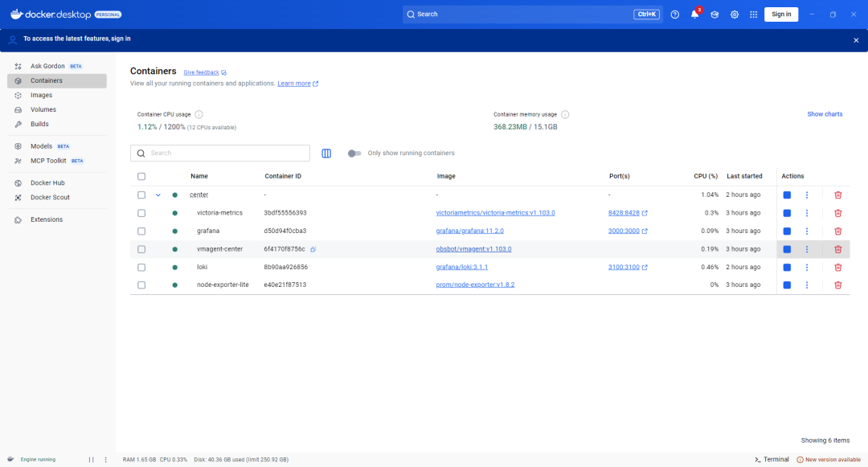This screenshot has width=868, height=467.
Task: Select the loki container checkbox
Action: [141, 267]
